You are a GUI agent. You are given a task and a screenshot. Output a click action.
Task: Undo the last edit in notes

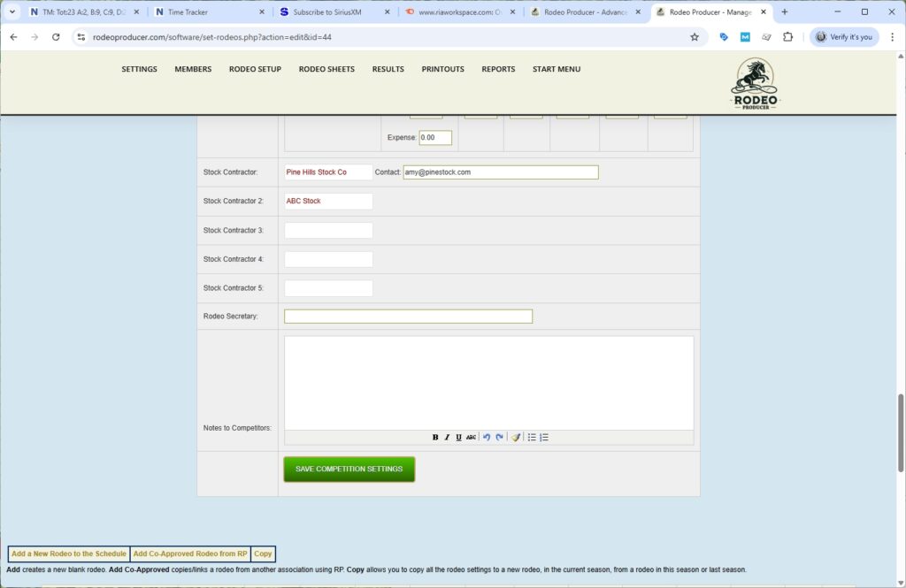pos(487,438)
